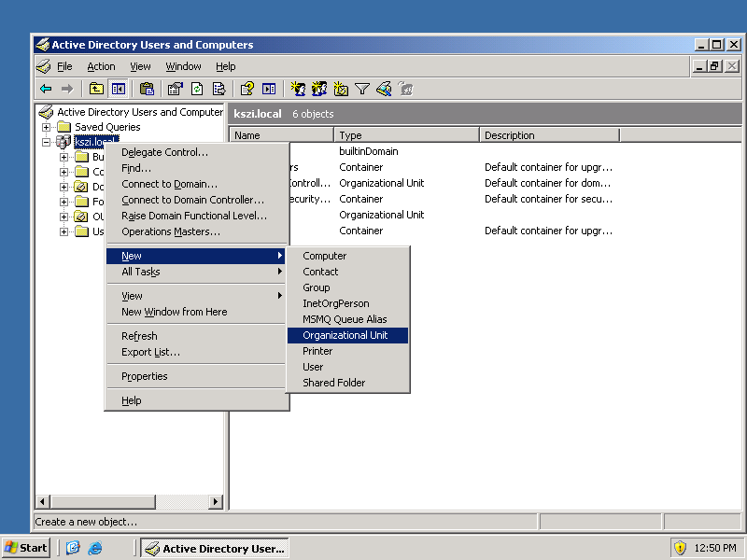
Task: Select Find from the context menu
Action: click(x=196, y=168)
